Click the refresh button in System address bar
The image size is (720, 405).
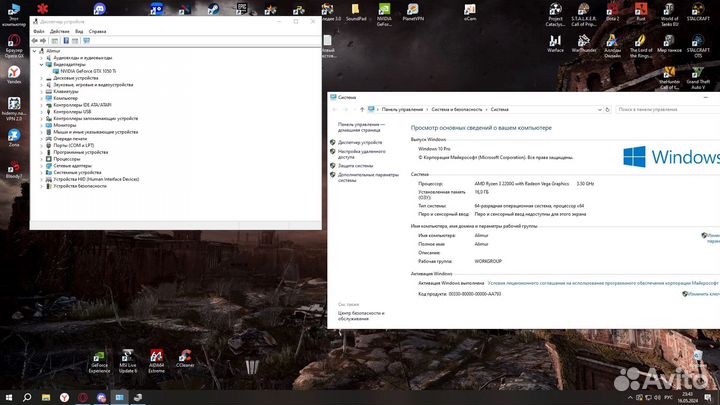click(x=608, y=110)
